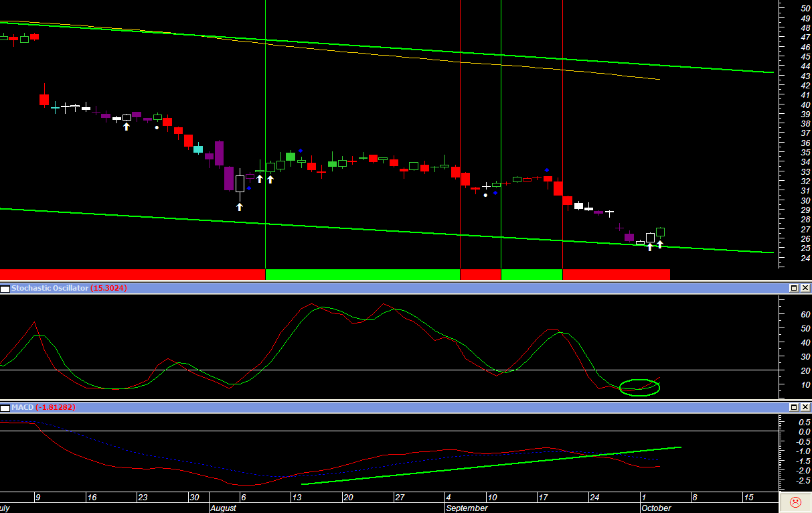Select the white horizontal 20 level line on stochastic
Image resolution: width=812 pixels, height=513 pixels.
pos(390,370)
